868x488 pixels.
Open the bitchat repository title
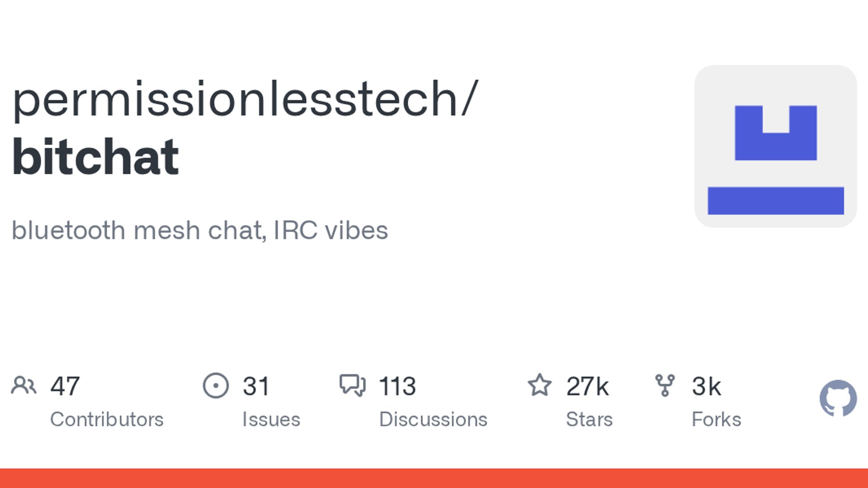[x=95, y=156]
